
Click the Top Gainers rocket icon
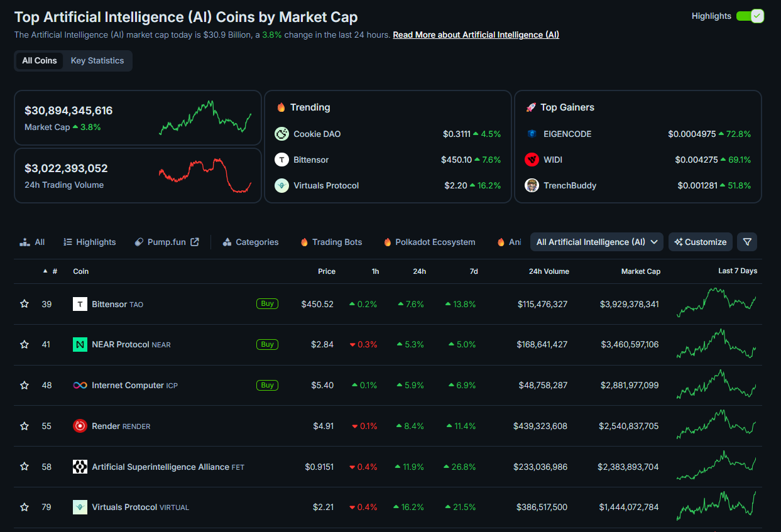pos(530,107)
